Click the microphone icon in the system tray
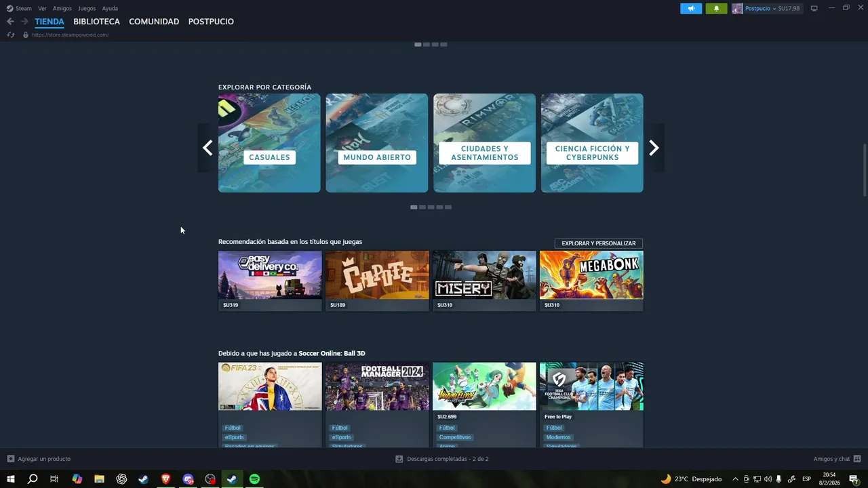 [x=778, y=479]
